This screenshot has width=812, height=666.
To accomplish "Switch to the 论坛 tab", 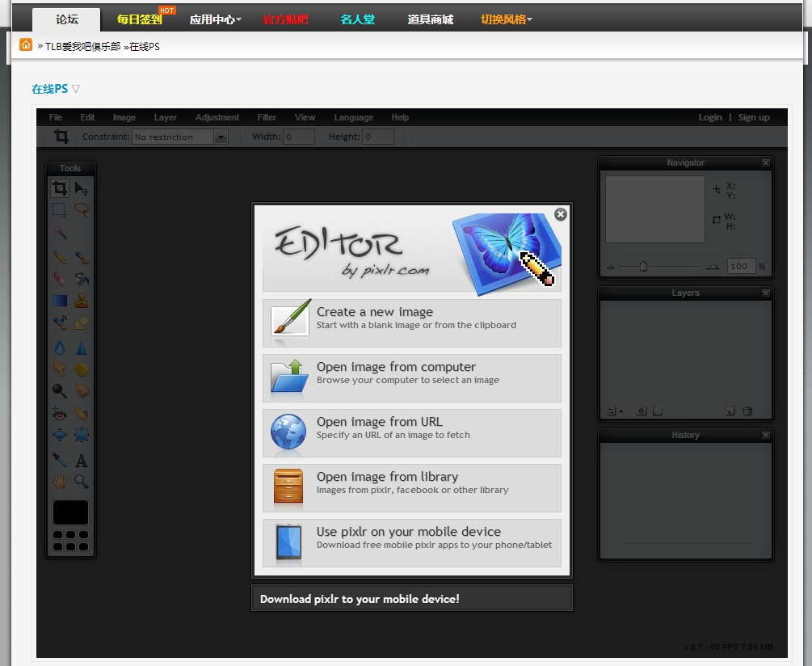I will pyautogui.click(x=67, y=19).
